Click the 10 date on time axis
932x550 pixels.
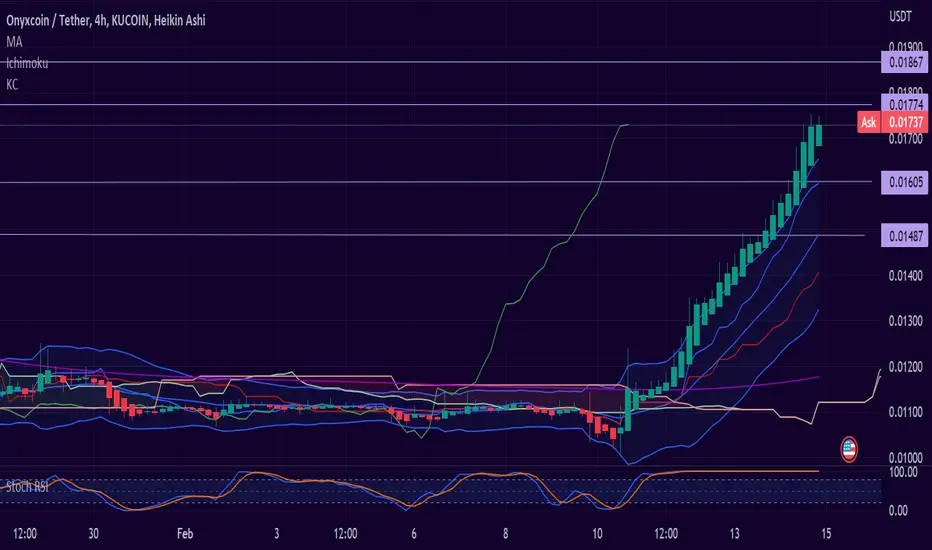coord(597,533)
